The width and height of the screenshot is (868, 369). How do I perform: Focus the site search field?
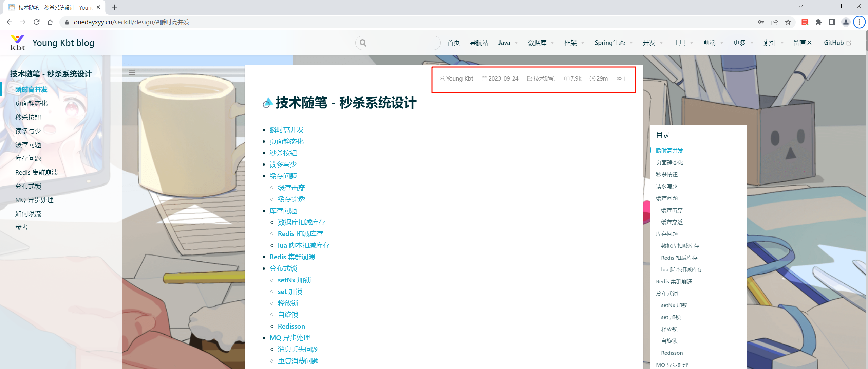click(x=398, y=43)
